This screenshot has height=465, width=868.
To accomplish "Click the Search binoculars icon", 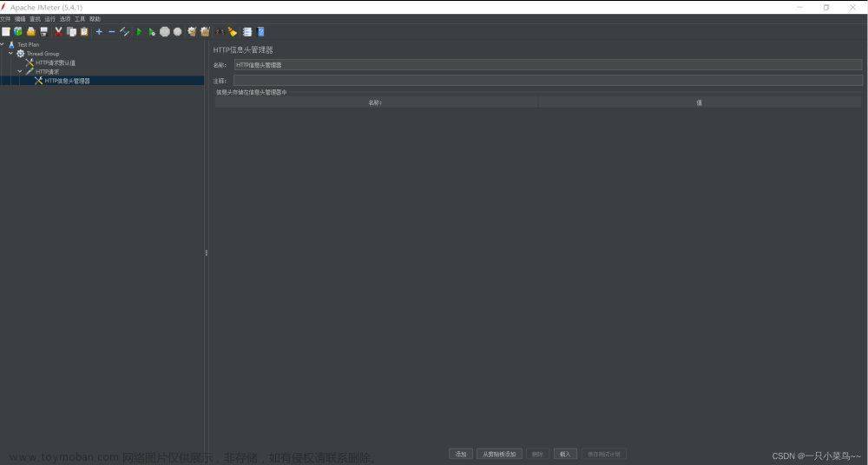I will [x=220, y=31].
